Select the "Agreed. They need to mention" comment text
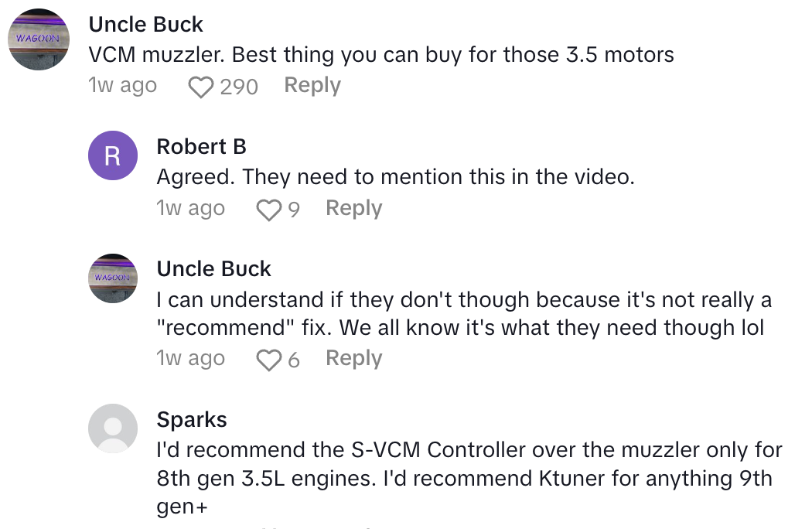 pos(395,177)
